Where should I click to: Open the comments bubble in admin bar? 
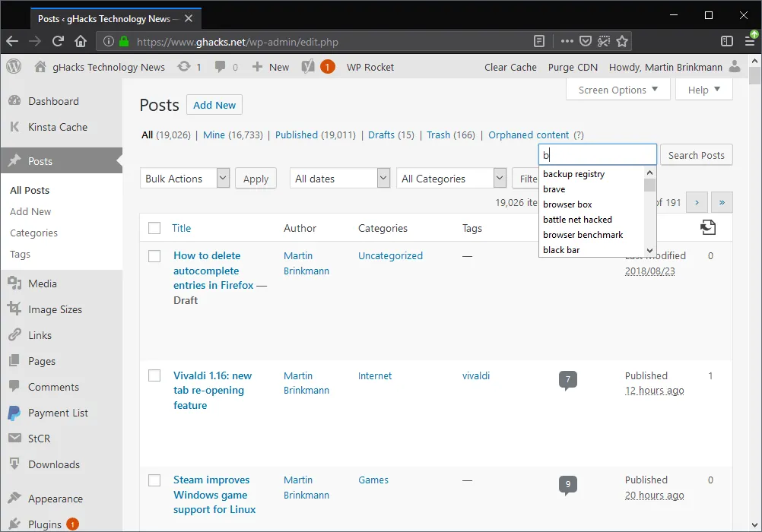[x=227, y=67]
